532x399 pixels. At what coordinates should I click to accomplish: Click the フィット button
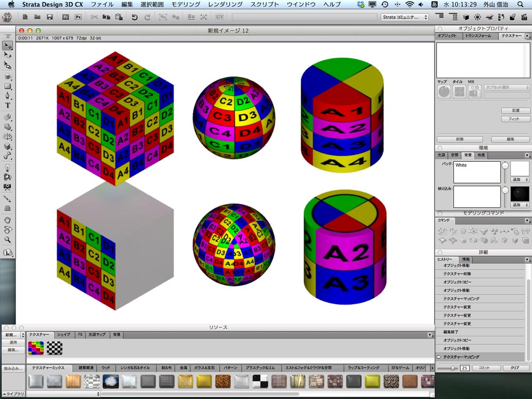point(516,119)
